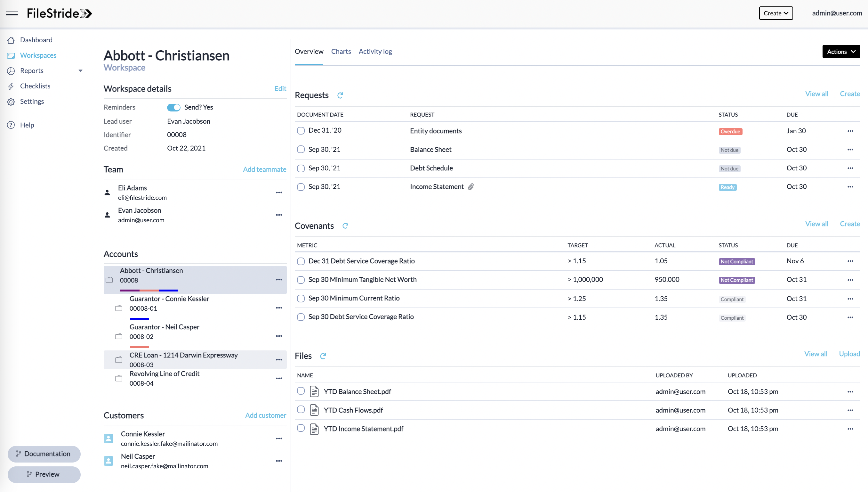Toggle the Reminders send switch

173,107
